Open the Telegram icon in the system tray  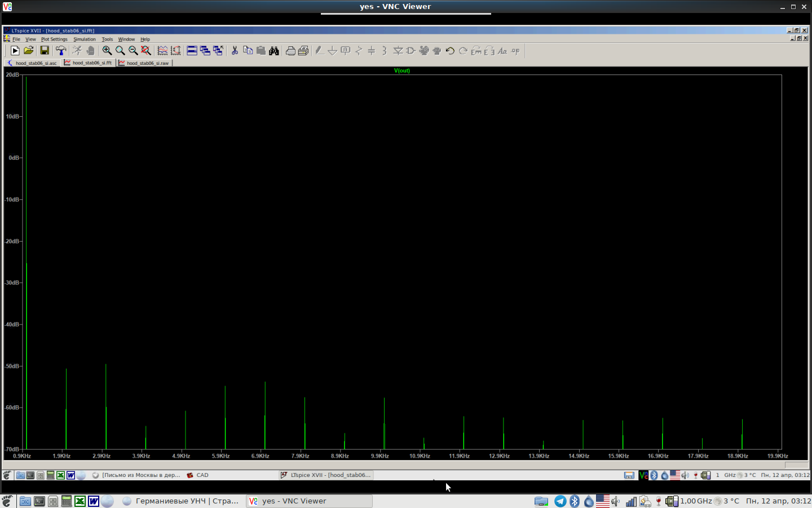pyautogui.click(x=560, y=501)
